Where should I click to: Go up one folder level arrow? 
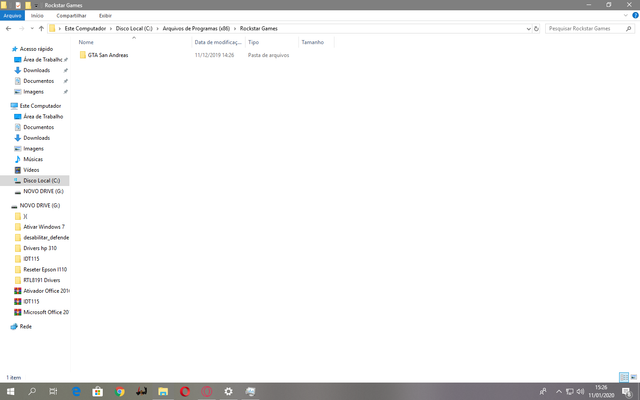tap(41, 29)
